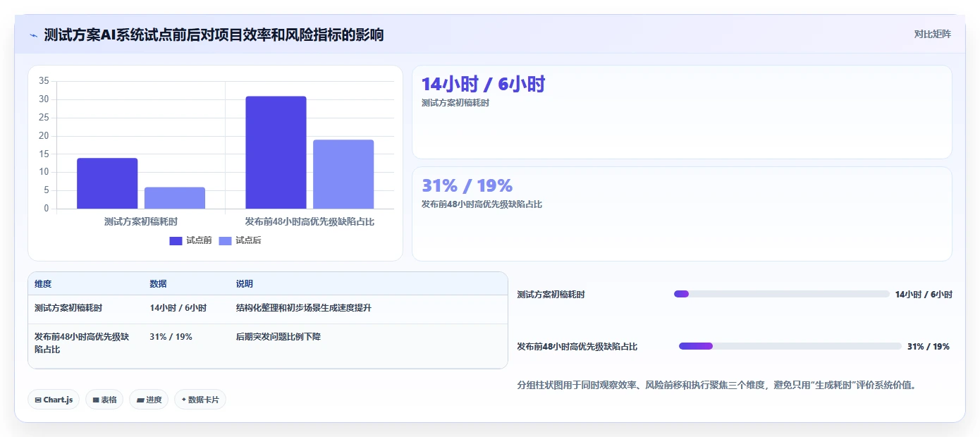Click the 表格 tag chip

tap(104, 400)
